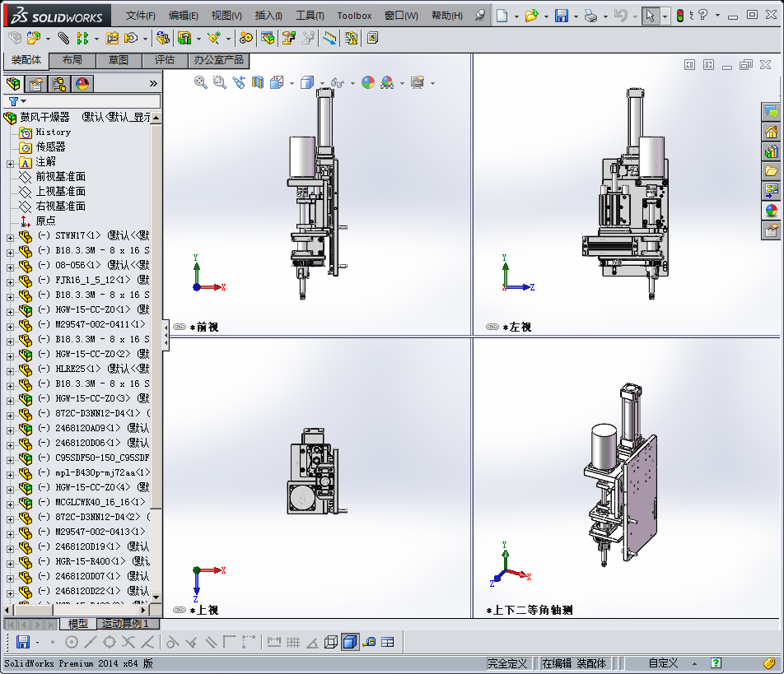
Task: Toggle the link views icon beside 左视
Action: pyautogui.click(x=492, y=327)
